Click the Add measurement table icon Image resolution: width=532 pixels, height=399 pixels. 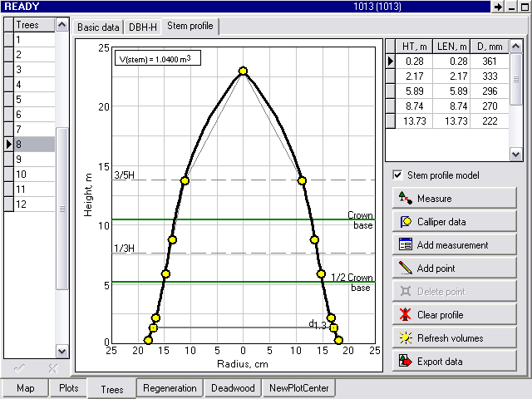point(406,244)
